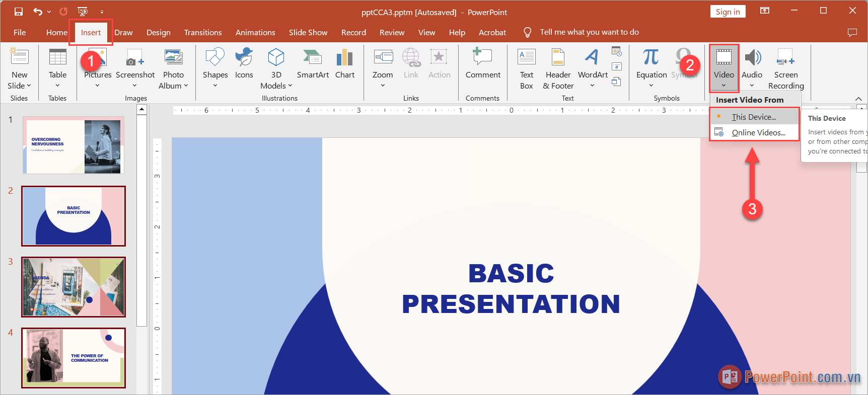
Task: Click the Table grid icon
Action: pos(57,57)
